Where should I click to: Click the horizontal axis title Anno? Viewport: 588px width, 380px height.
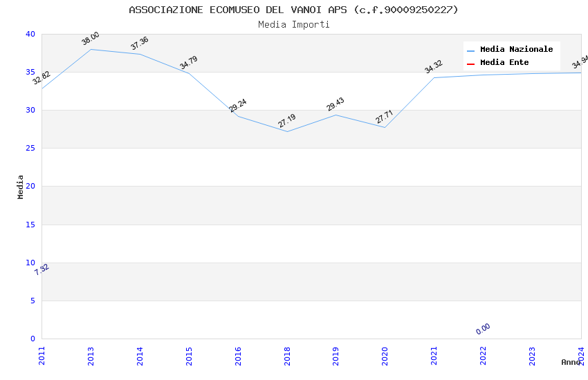point(571,362)
